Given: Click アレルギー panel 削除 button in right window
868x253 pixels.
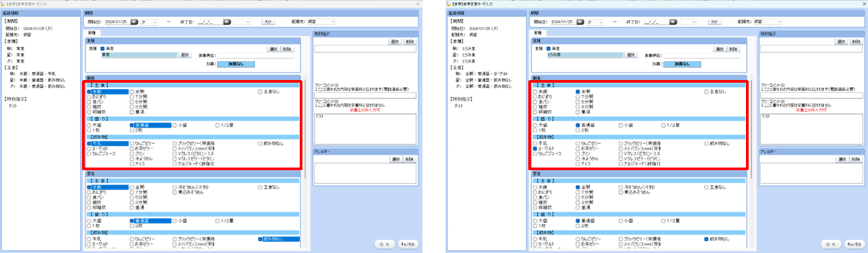Looking at the screenshot, I should [856, 159].
